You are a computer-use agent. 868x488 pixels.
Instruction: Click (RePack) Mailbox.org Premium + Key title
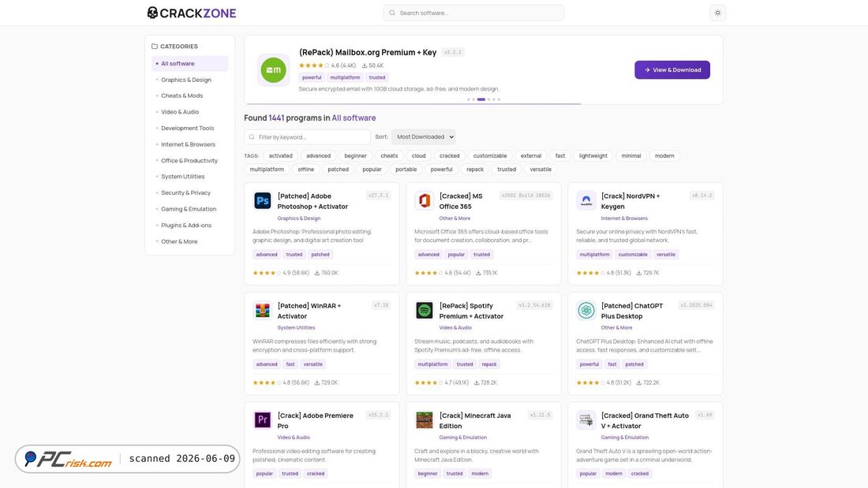(x=368, y=53)
